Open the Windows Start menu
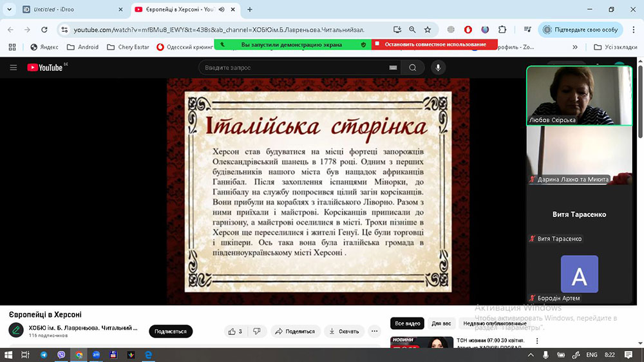 (8, 355)
